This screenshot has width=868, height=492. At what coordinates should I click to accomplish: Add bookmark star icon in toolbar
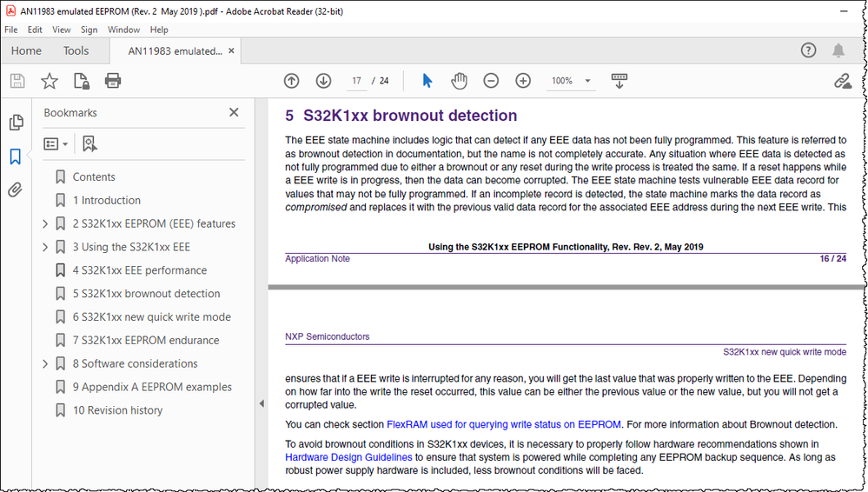pyautogui.click(x=50, y=81)
